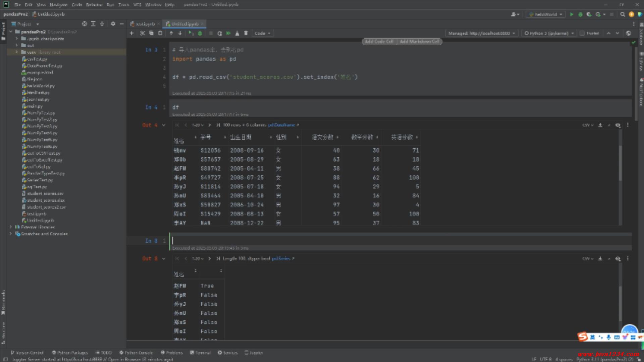Cut the selected cell with scissors icon
Viewport: 644px width, 362px height.
pos(143,33)
